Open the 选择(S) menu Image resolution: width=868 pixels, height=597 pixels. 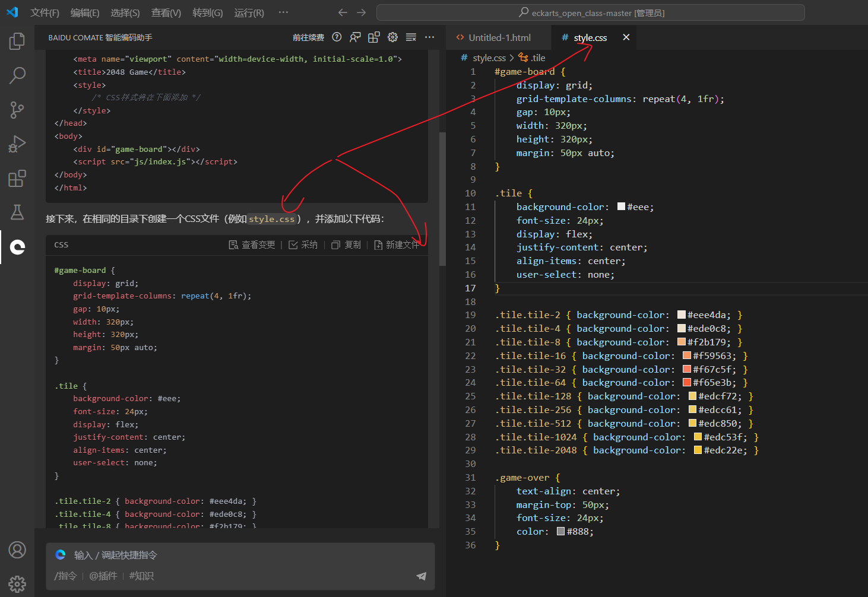tap(125, 12)
